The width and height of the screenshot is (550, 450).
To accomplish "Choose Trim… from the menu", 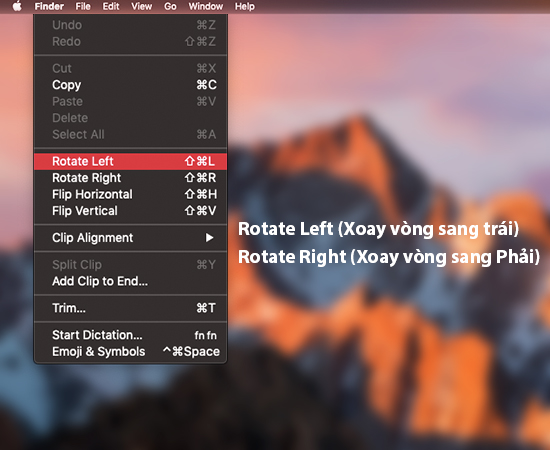I will 130,308.
